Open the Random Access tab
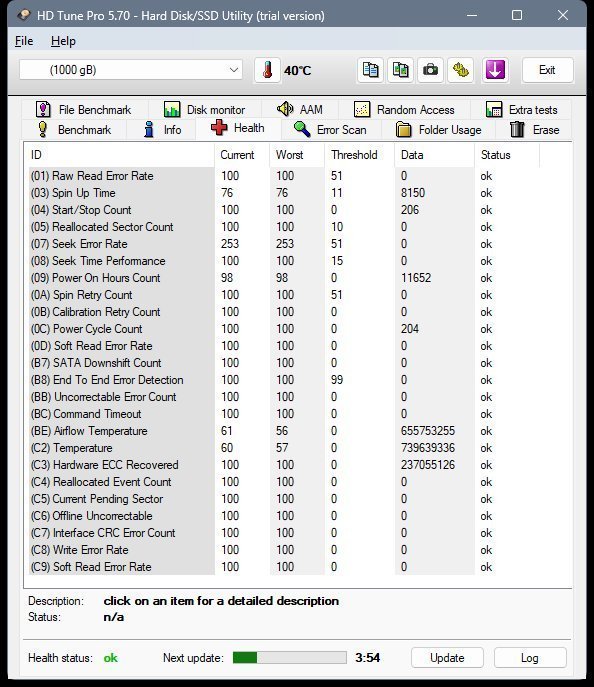This screenshot has height=687, width=594. click(x=404, y=109)
